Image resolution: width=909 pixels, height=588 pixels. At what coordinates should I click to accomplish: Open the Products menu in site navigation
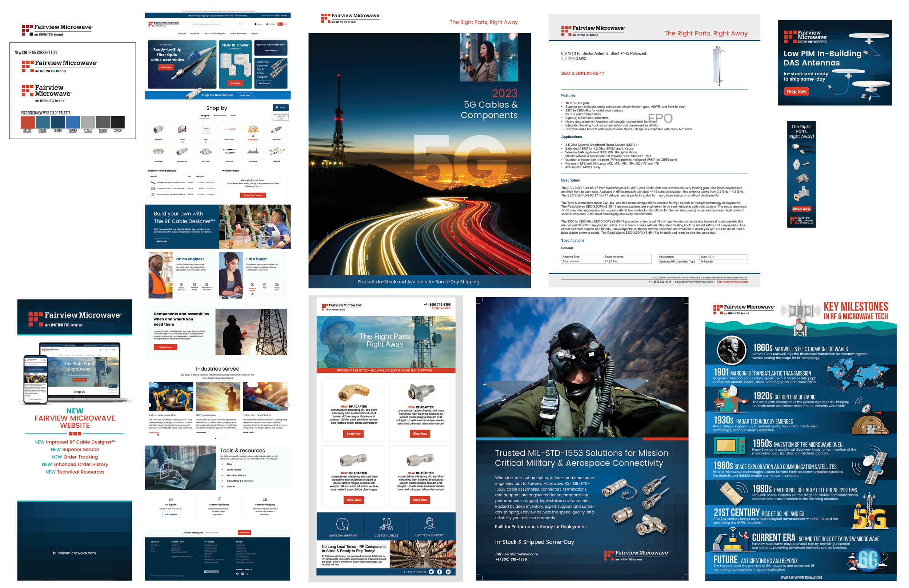(182, 33)
